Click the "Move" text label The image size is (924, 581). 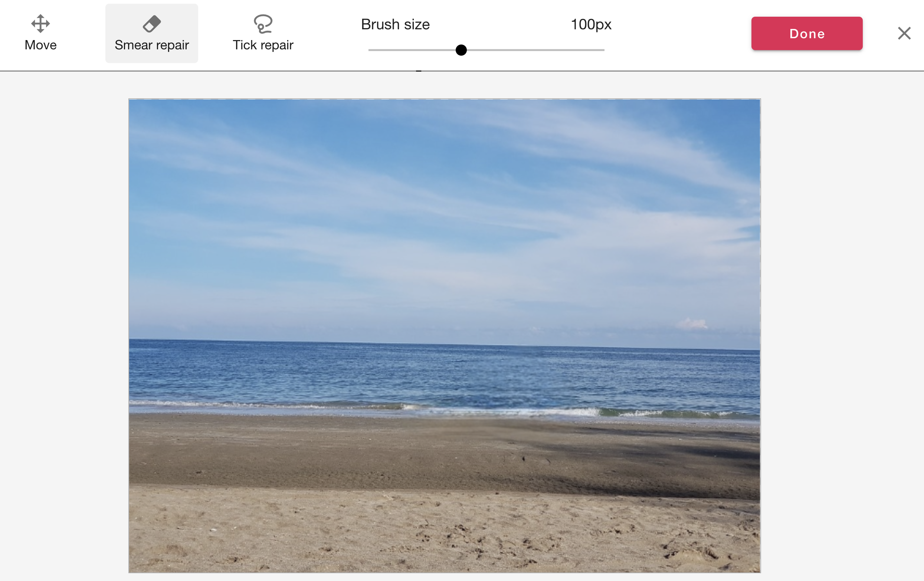pyautogui.click(x=41, y=45)
